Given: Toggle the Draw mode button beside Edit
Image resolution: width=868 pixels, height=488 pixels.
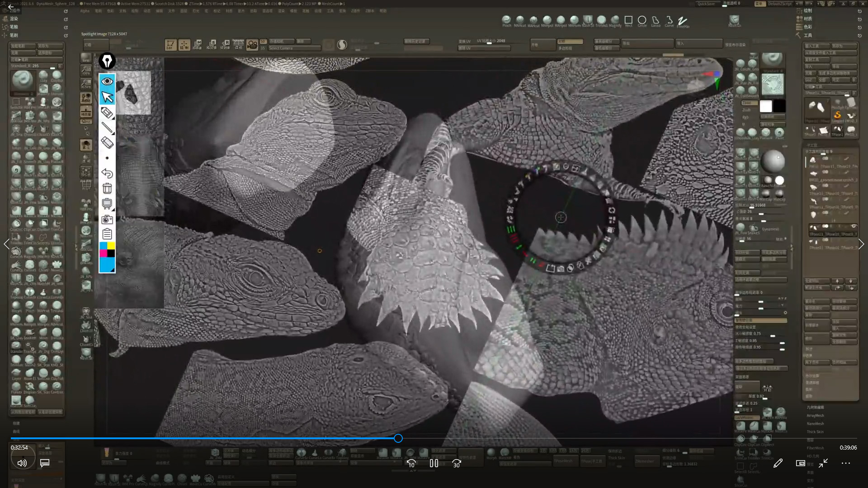Looking at the screenshot, I should tap(184, 45).
